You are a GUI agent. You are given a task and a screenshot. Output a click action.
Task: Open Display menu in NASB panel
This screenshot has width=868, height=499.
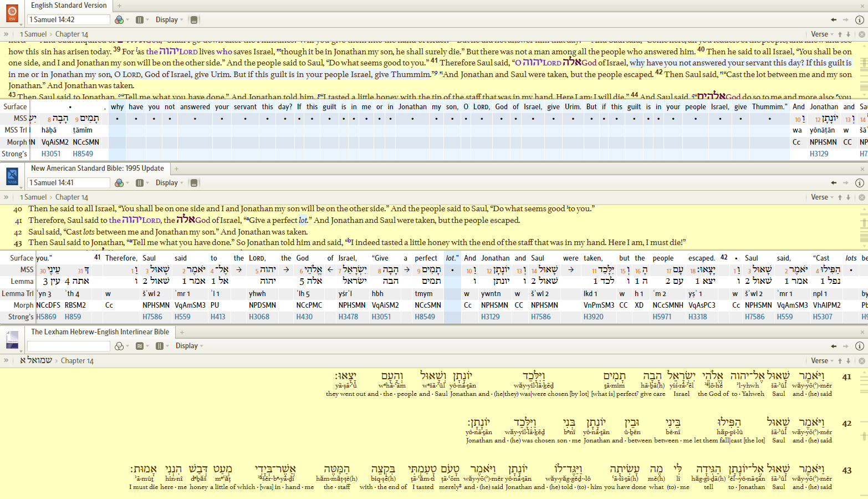170,183
